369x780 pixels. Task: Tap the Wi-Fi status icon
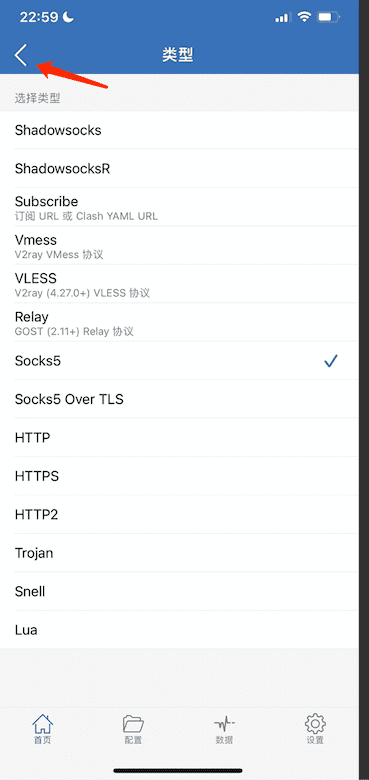pos(304,17)
